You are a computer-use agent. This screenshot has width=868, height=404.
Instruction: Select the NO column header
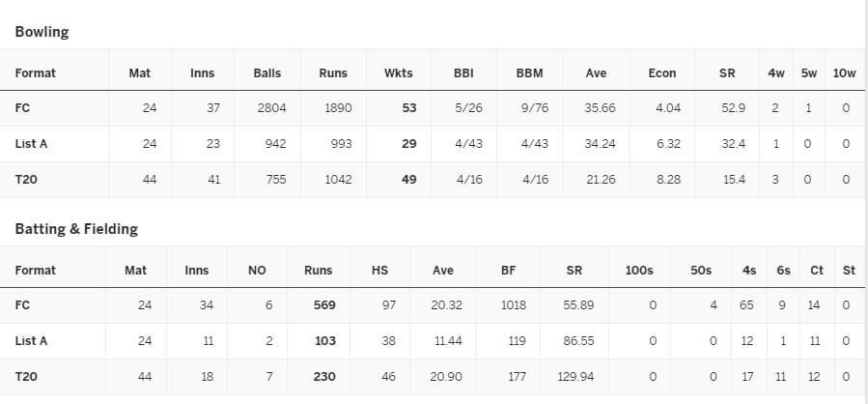coord(257,271)
